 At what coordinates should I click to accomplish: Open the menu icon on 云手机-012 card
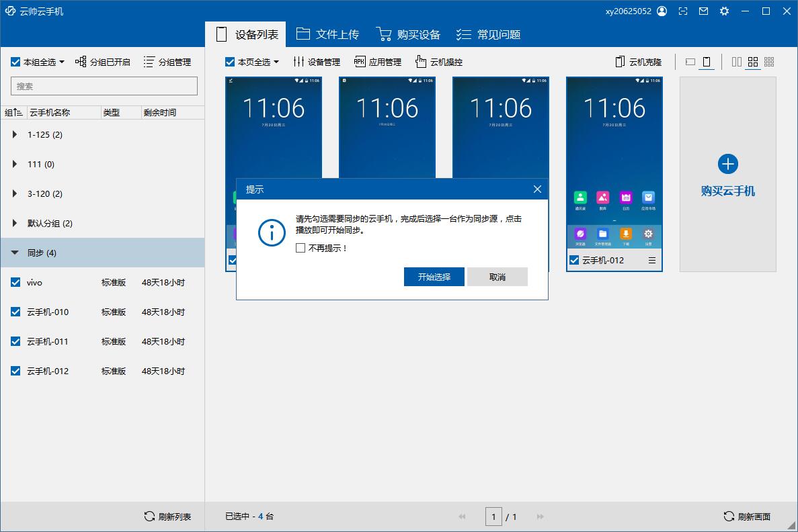652,261
